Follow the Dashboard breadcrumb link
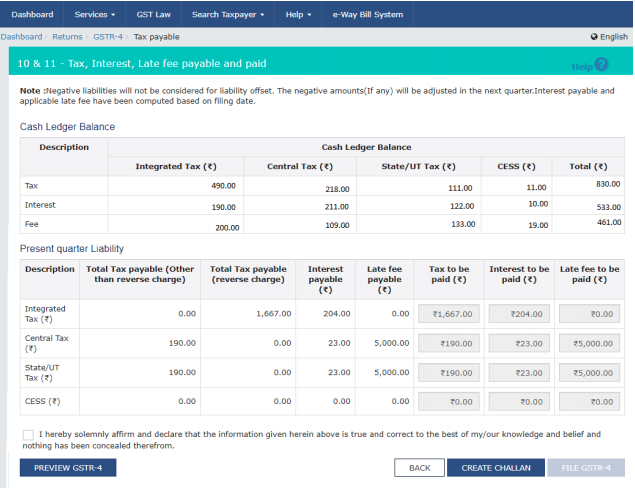 pos(21,37)
